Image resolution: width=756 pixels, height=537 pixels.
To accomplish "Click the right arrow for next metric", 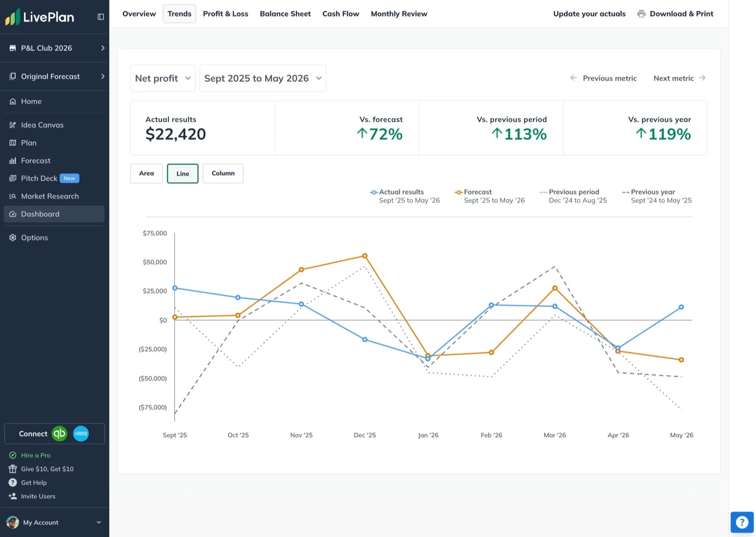I will click(702, 78).
